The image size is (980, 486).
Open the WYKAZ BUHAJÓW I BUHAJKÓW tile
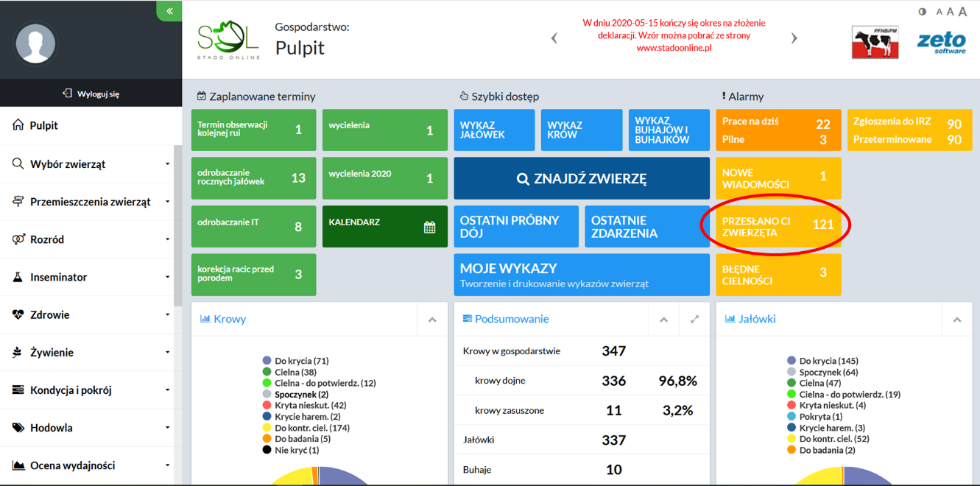[x=669, y=130]
